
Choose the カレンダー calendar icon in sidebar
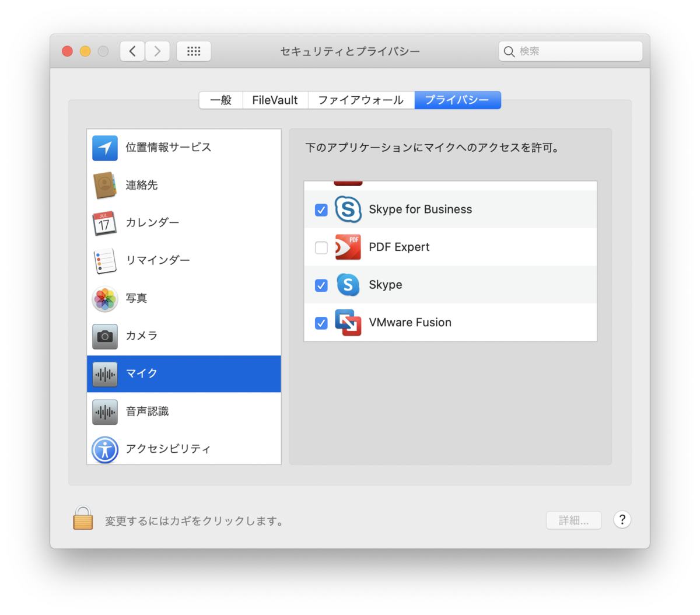105,223
